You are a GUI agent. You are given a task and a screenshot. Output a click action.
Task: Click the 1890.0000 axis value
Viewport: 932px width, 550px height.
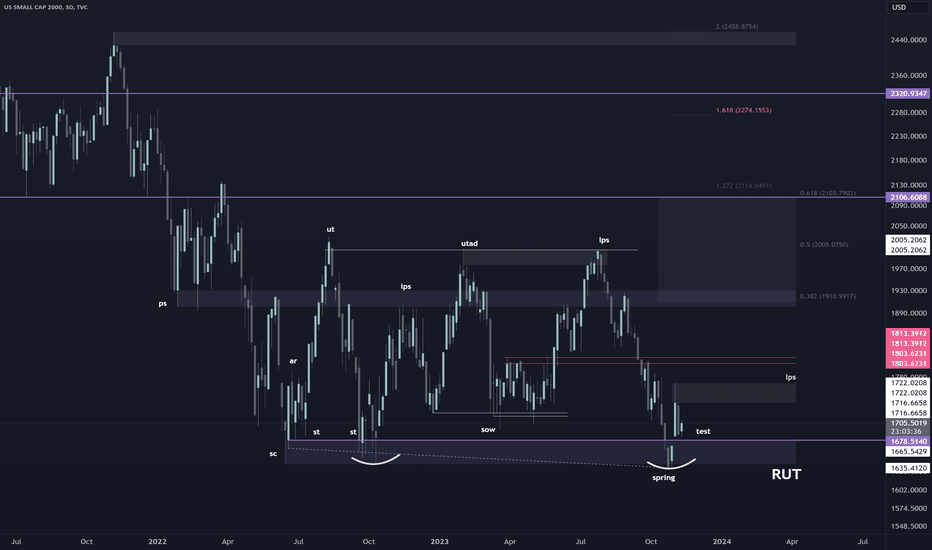point(908,313)
